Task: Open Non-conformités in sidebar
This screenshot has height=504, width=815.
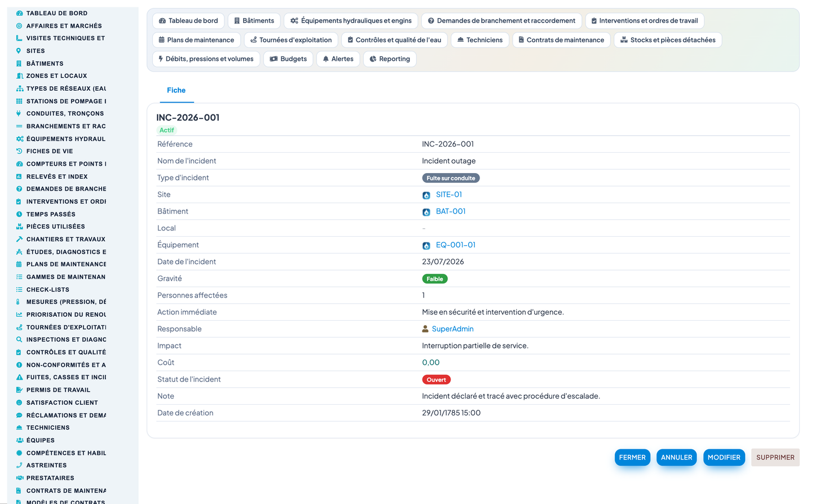Action: coord(66,365)
